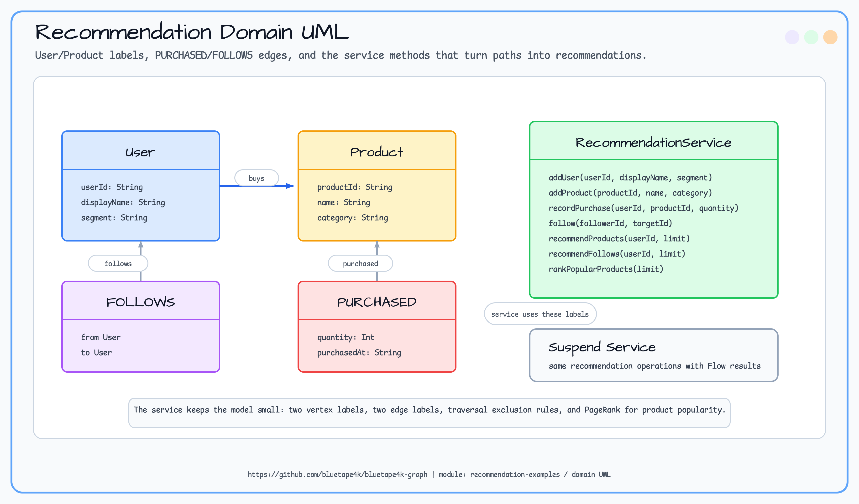Select the 'category: String' attribute
This screenshot has height=504, width=859.
click(x=352, y=218)
